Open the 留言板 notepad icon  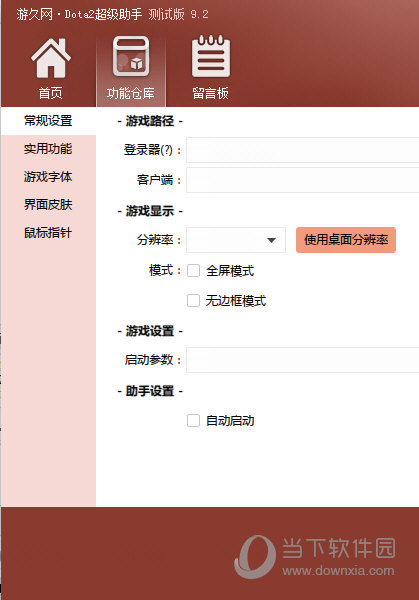(x=211, y=56)
